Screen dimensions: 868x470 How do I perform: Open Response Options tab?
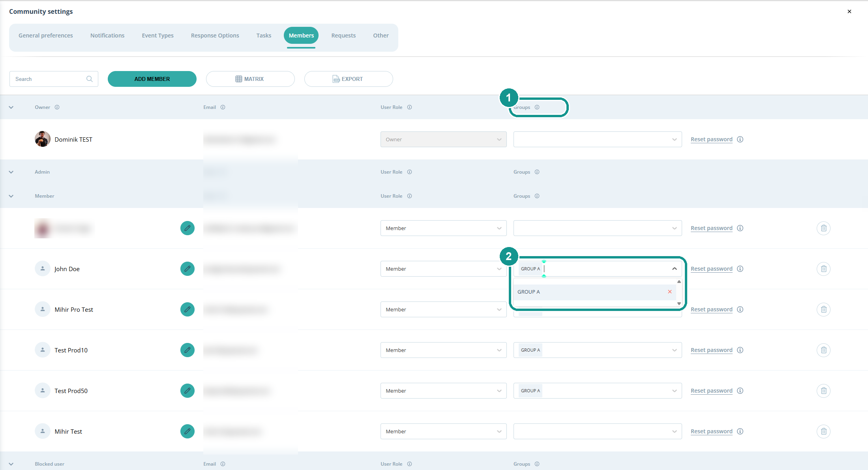click(215, 36)
